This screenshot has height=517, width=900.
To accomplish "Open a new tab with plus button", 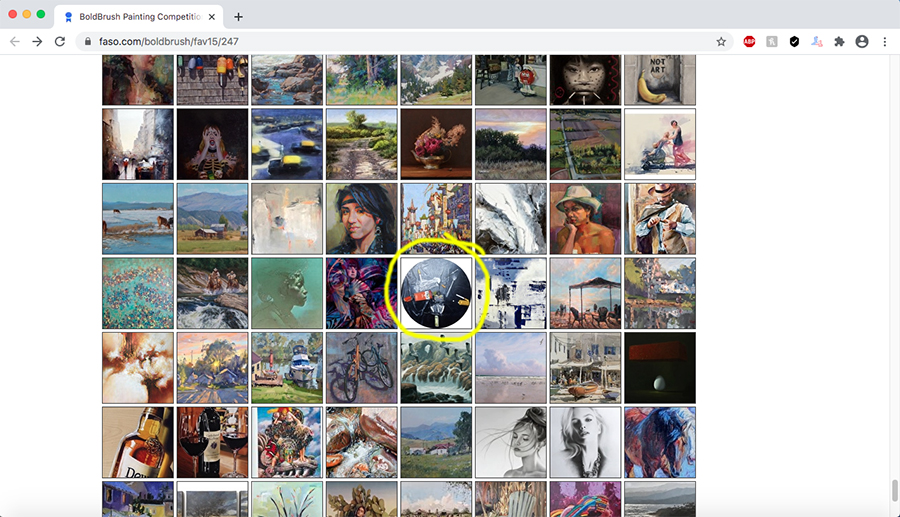I will 238,17.
